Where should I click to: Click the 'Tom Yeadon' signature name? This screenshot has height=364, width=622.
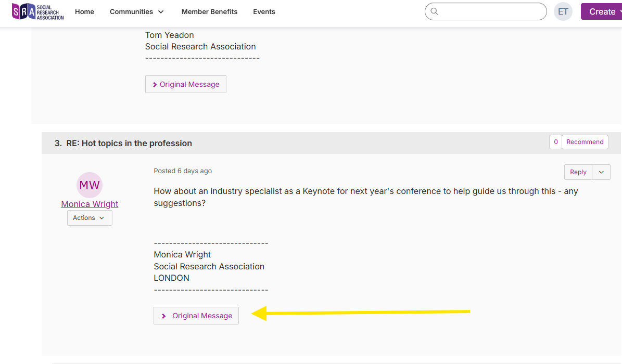point(169,35)
